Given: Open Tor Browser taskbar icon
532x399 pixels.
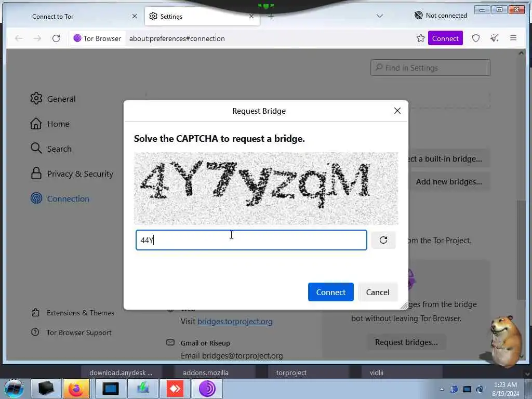Looking at the screenshot, I should (207, 389).
